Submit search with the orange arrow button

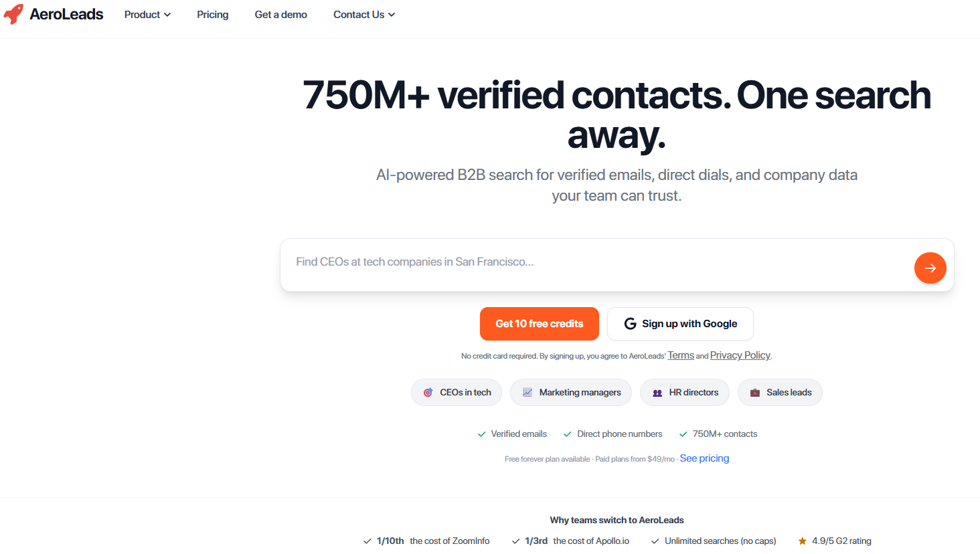pyautogui.click(x=930, y=268)
